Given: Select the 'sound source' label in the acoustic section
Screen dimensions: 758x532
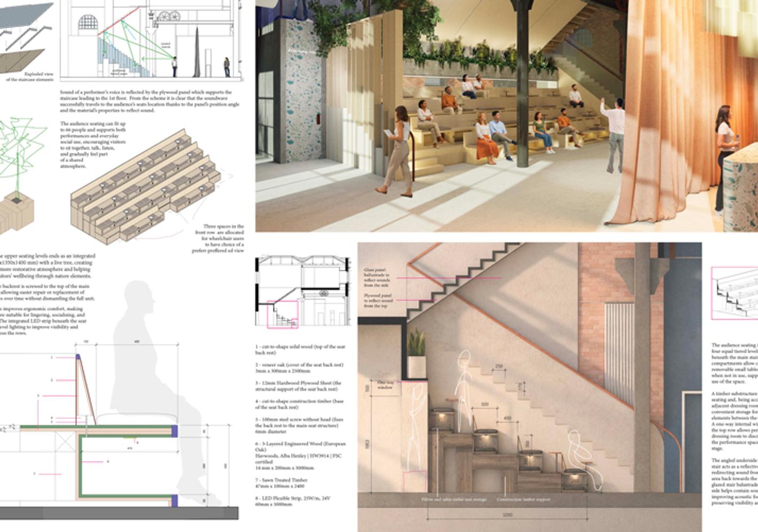Looking at the screenshot, I should coord(166,46).
